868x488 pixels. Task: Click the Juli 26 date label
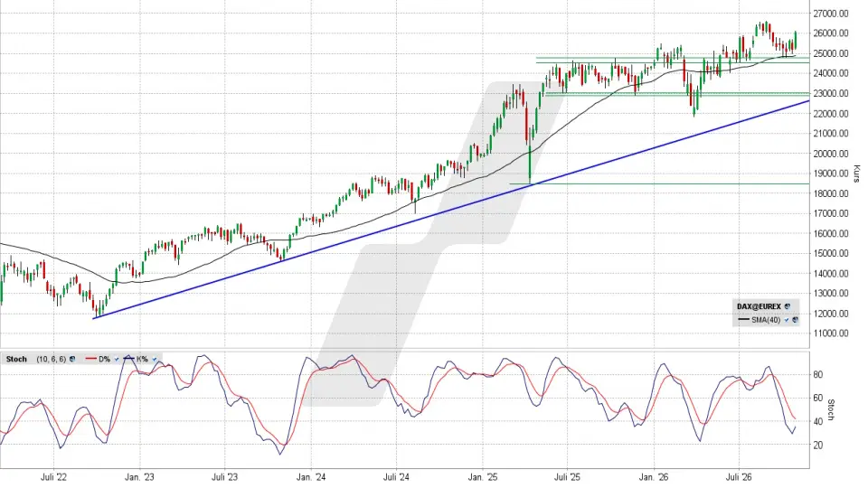739,477
